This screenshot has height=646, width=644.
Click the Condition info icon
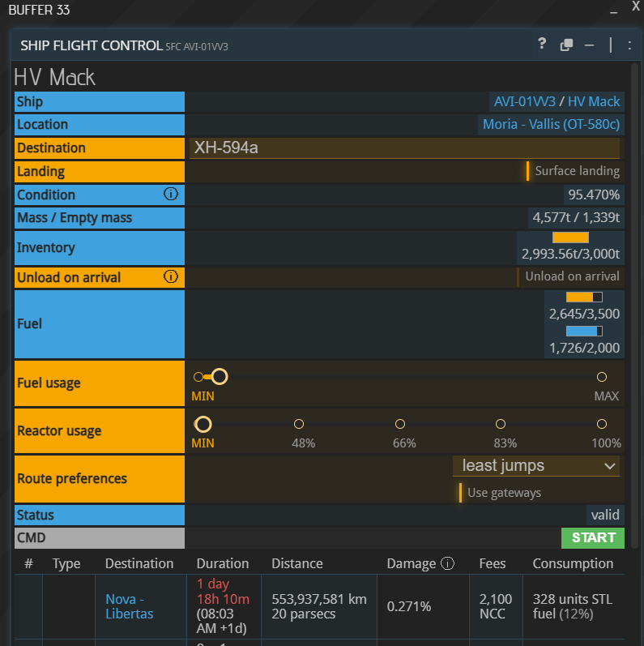click(x=170, y=195)
